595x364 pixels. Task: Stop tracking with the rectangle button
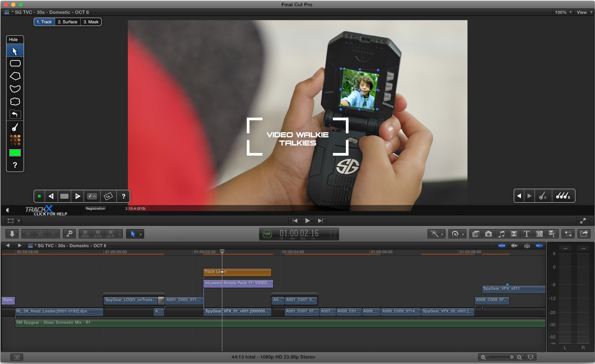(x=64, y=196)
